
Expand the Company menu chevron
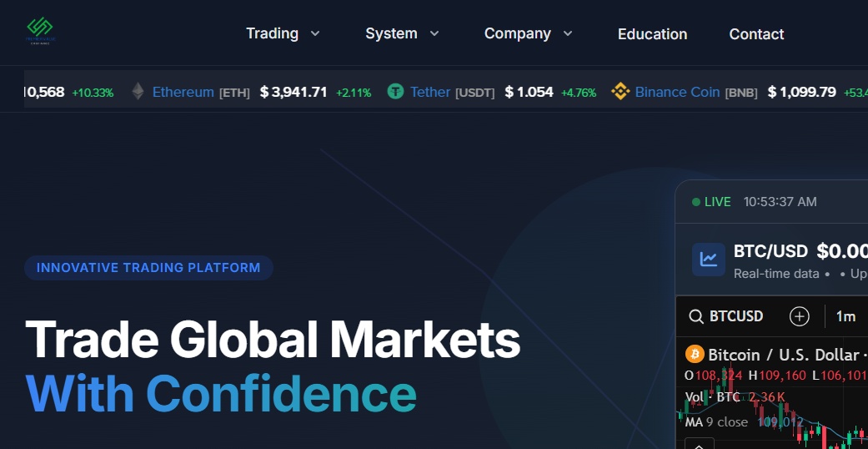(x=568, y=34)
